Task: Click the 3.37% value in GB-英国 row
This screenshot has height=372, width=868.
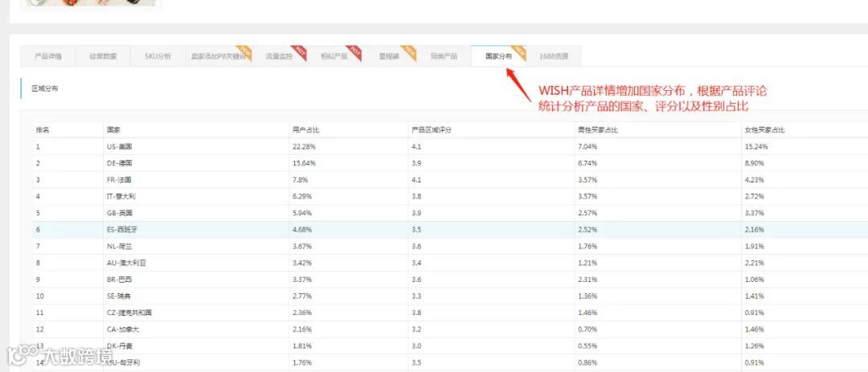Action: (755, 213)
